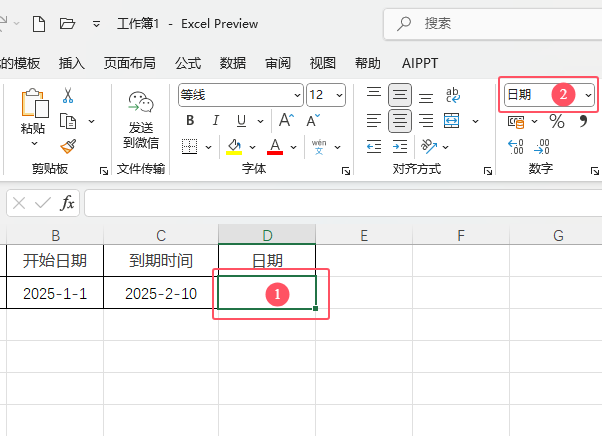The height and width of the screenshot is (436, 602).
Task: Apply Percent style
Action: click(x=557, y=121)
